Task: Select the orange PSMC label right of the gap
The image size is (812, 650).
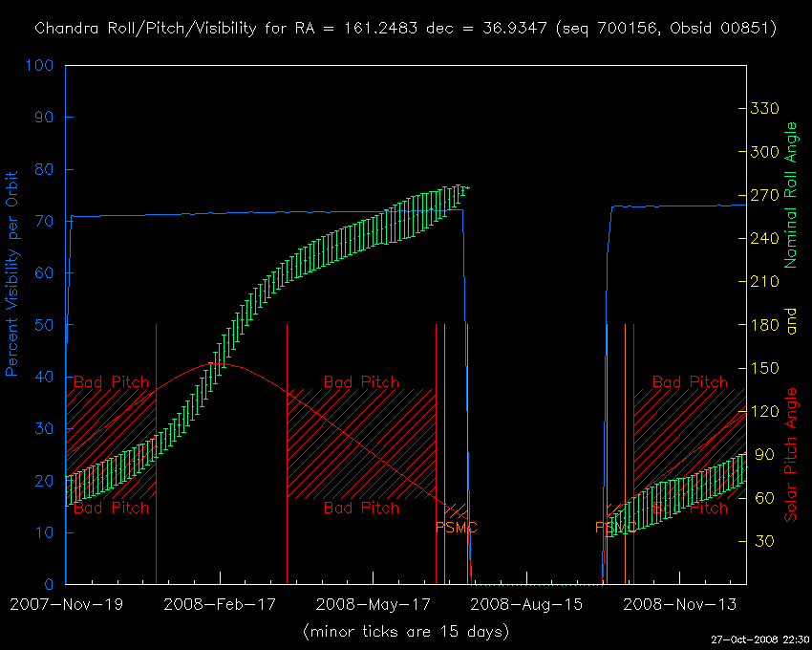Action: [x=615, y=527]
